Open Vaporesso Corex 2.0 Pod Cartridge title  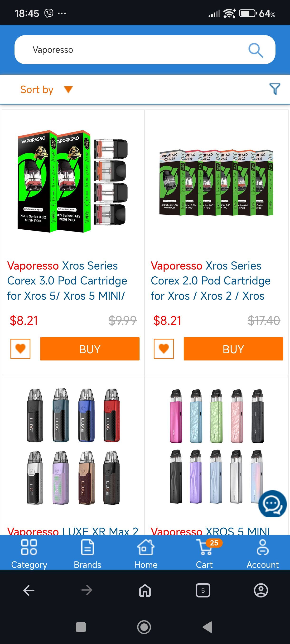210,281
